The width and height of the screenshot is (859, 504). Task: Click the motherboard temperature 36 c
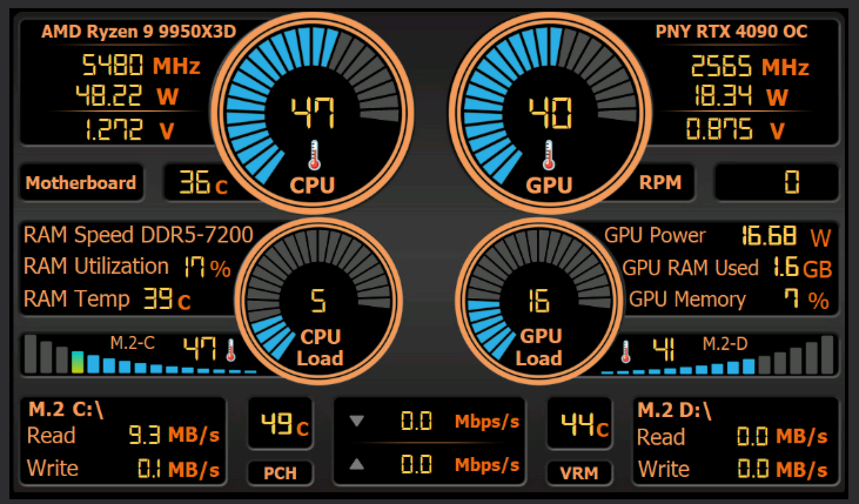(203, 183)
